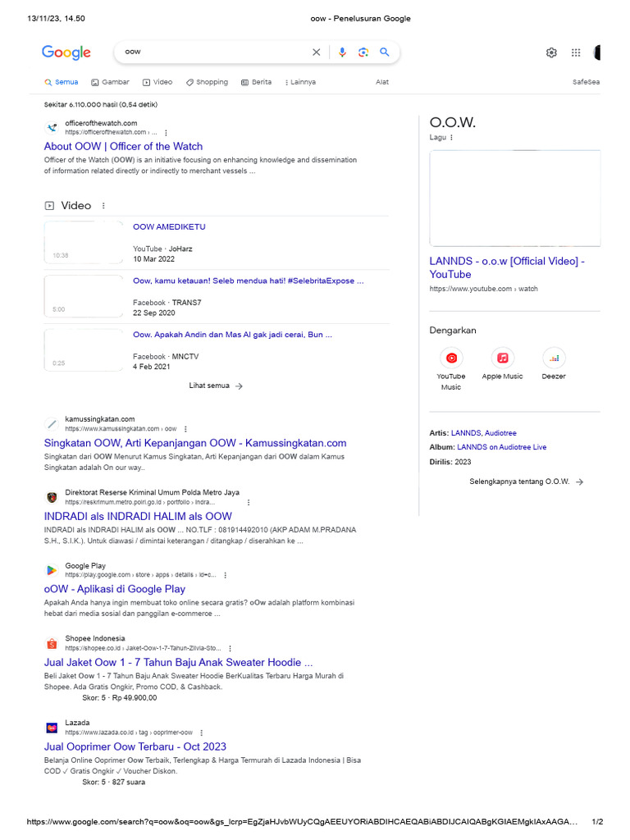Open Jual Jaket Oow Shopee result

[178, 662]
